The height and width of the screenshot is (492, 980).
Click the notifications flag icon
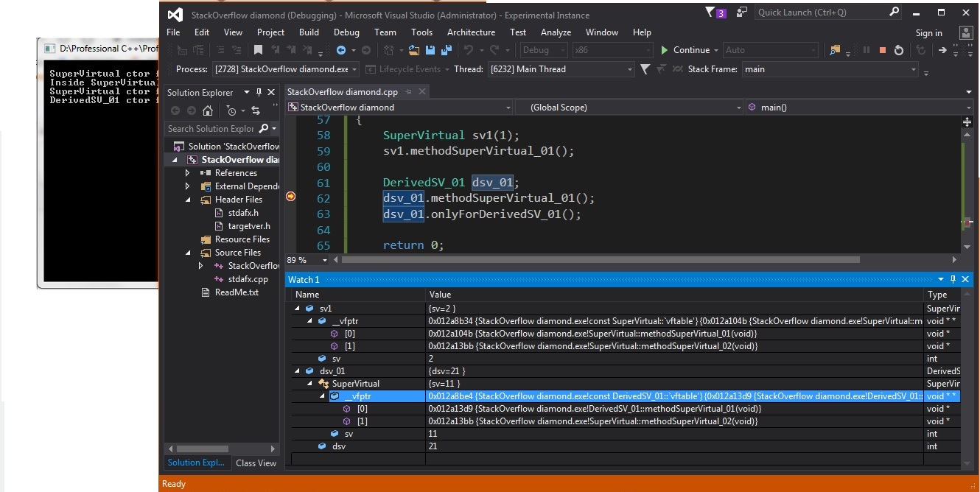pyautogui.click(x=710, y=13)
